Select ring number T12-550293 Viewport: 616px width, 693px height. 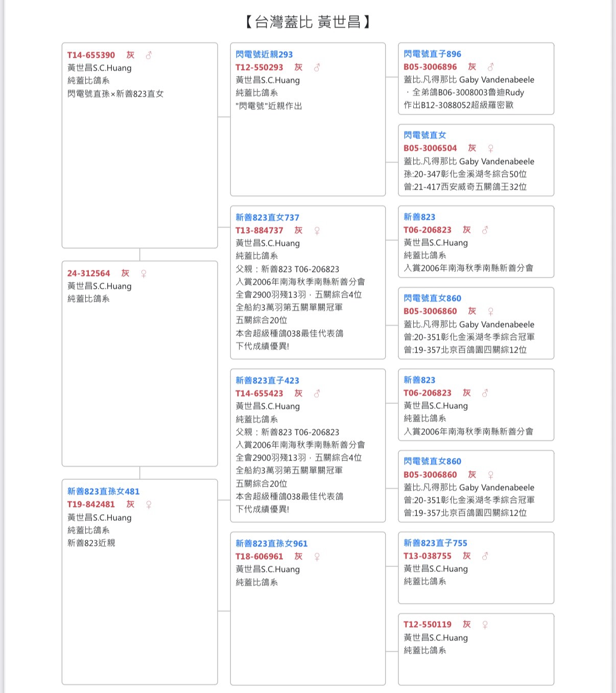click(x=259, y=67)
